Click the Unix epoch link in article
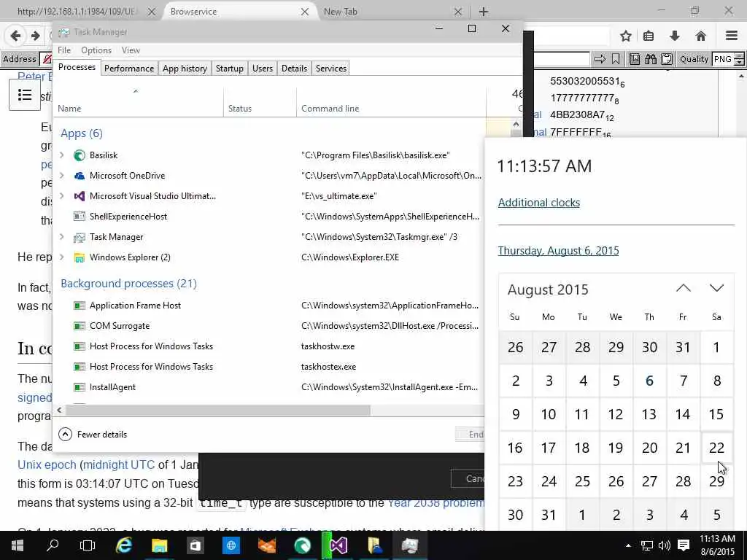The height and width of the screenshot is (560, 747). click(47, 464)
